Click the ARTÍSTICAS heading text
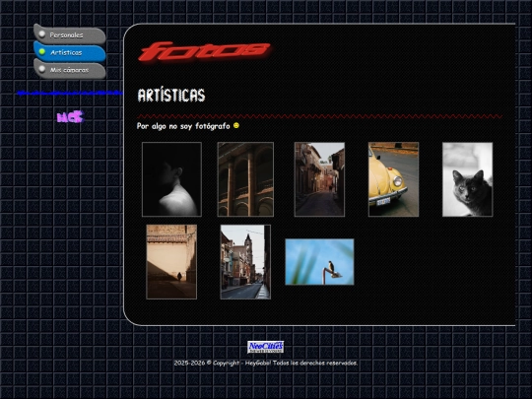 tap(171, 95)
